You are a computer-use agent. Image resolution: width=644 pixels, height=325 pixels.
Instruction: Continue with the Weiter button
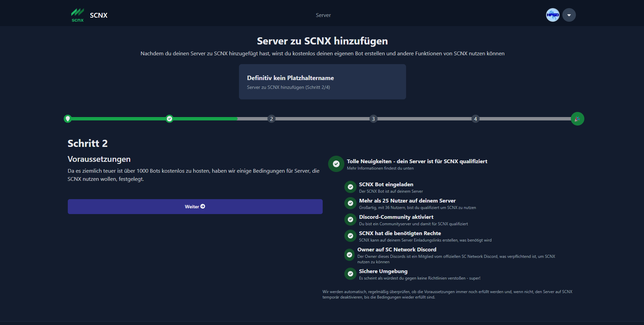(x=195, y=207)
